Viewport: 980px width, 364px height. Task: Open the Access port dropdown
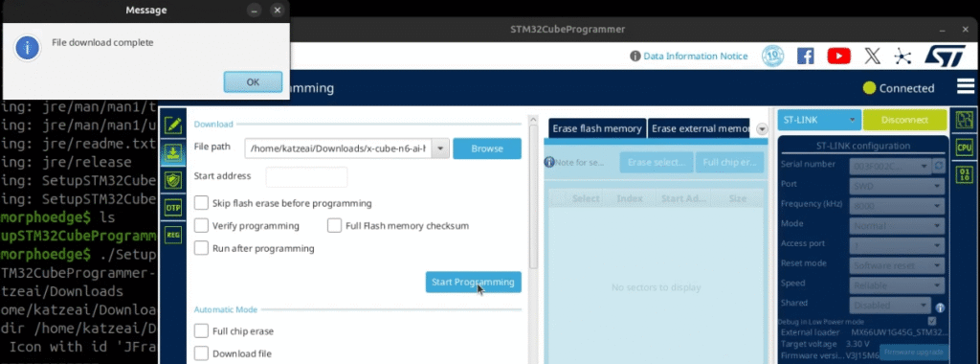tap(896, 246)
